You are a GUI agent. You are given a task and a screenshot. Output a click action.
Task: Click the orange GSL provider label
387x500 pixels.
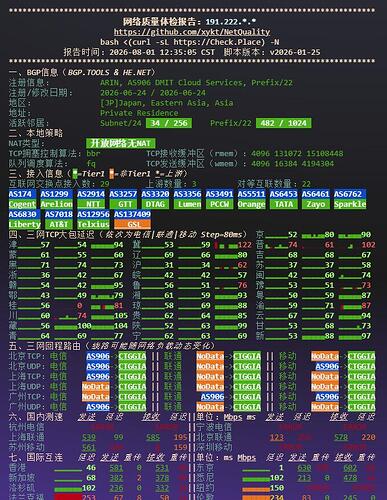pyautogui.click(x=132, y=224)
